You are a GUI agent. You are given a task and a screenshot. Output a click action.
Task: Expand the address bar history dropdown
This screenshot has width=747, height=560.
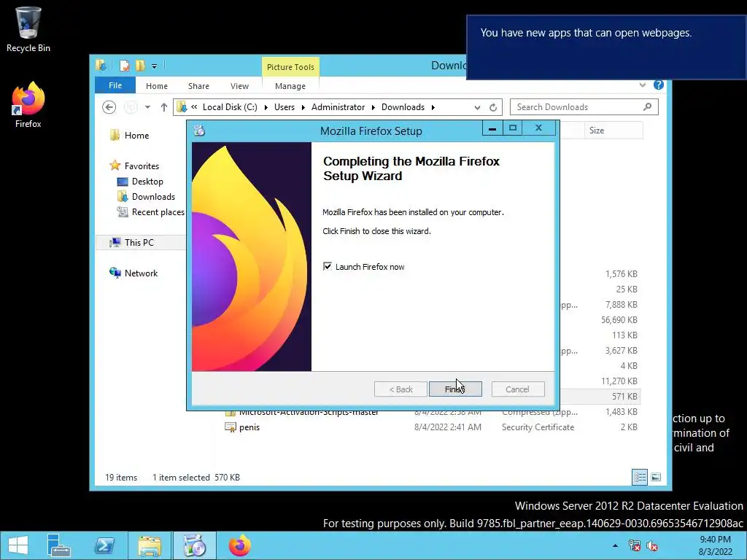tap(477, 107)
